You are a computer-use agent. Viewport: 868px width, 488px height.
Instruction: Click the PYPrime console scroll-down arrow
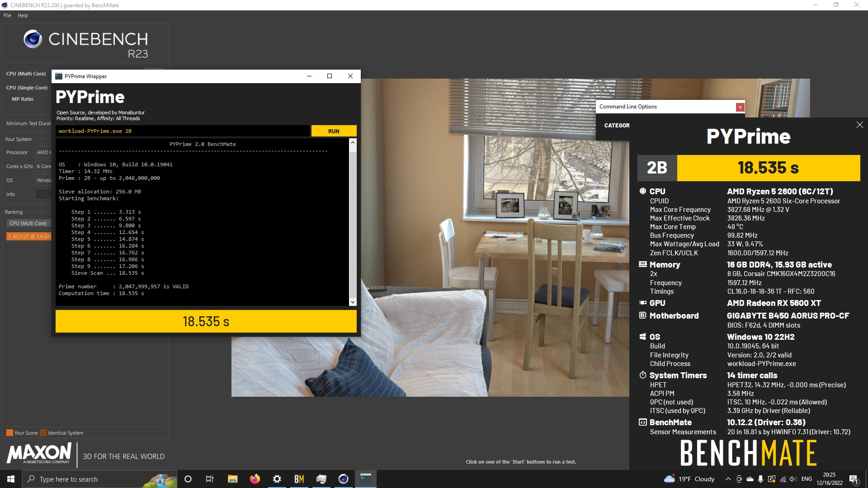353,302
